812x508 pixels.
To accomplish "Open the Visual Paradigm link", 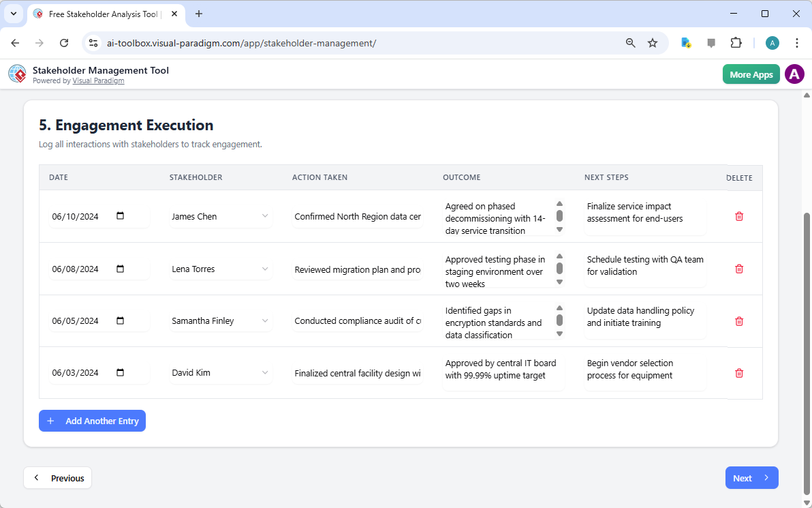I will point(98,80).
